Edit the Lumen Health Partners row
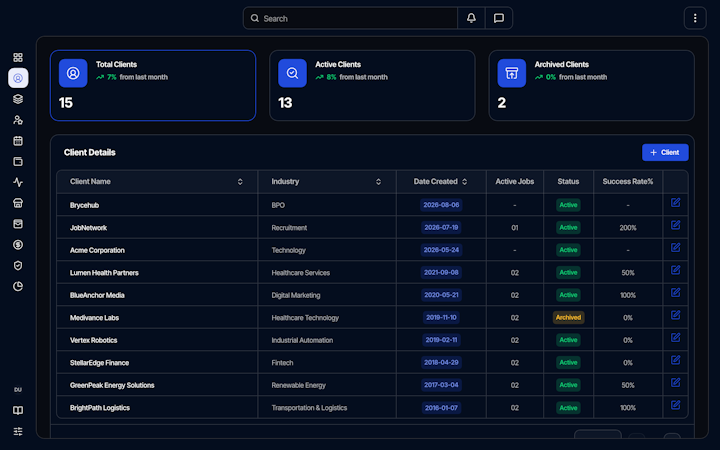Image resolution: width=720 pixels, height=450 pixels. (675, 270)
